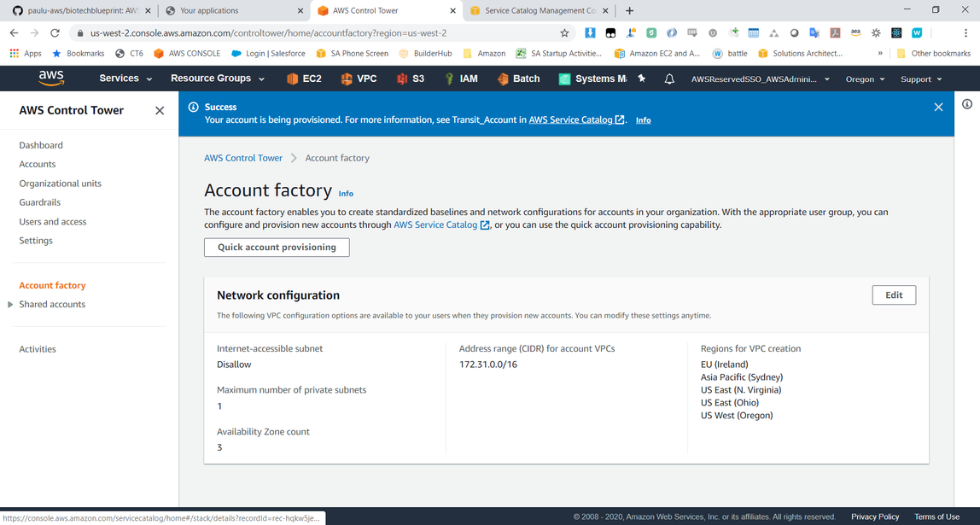
Task: Edit the Network configuration
Action: pos(894,295)
